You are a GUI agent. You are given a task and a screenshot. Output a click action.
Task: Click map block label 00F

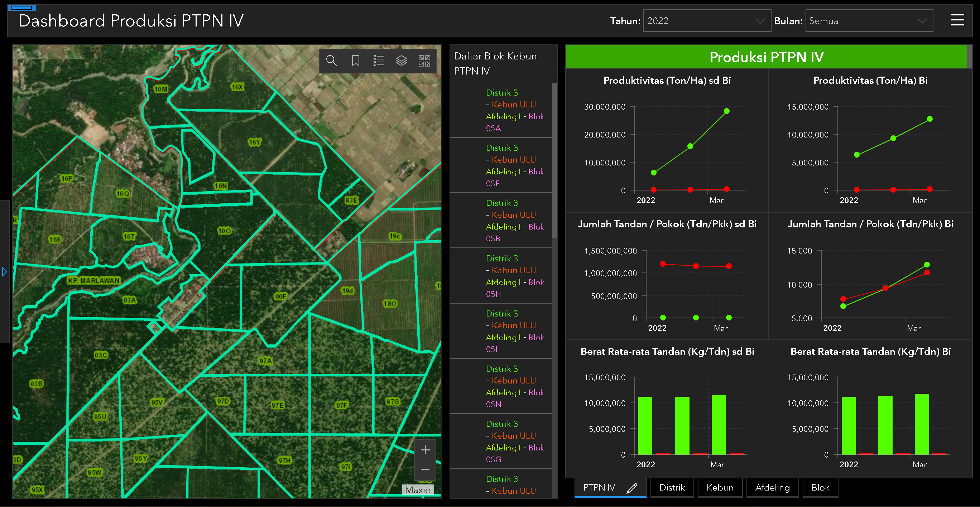[280, 296]
